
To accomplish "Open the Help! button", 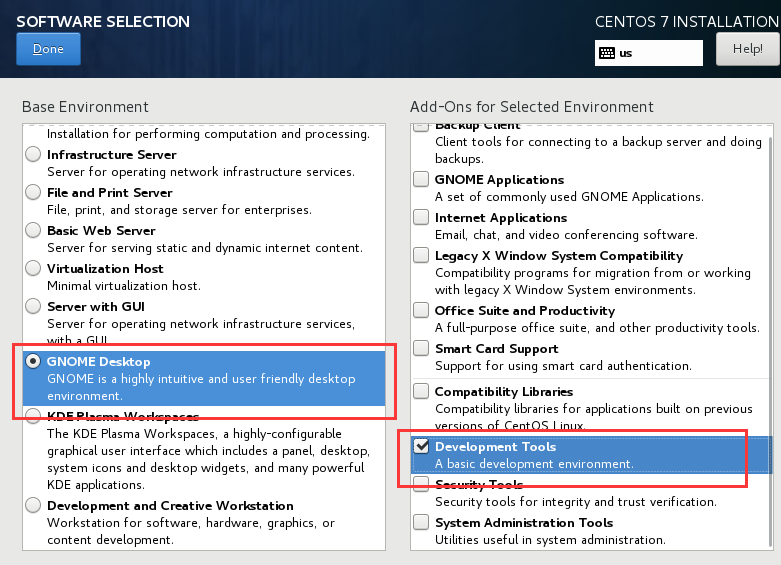I will (x=748, y=49).
